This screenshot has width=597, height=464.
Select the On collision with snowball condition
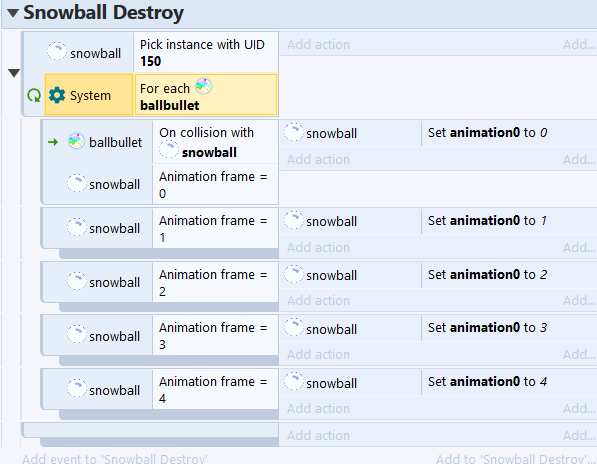[215, 142]
